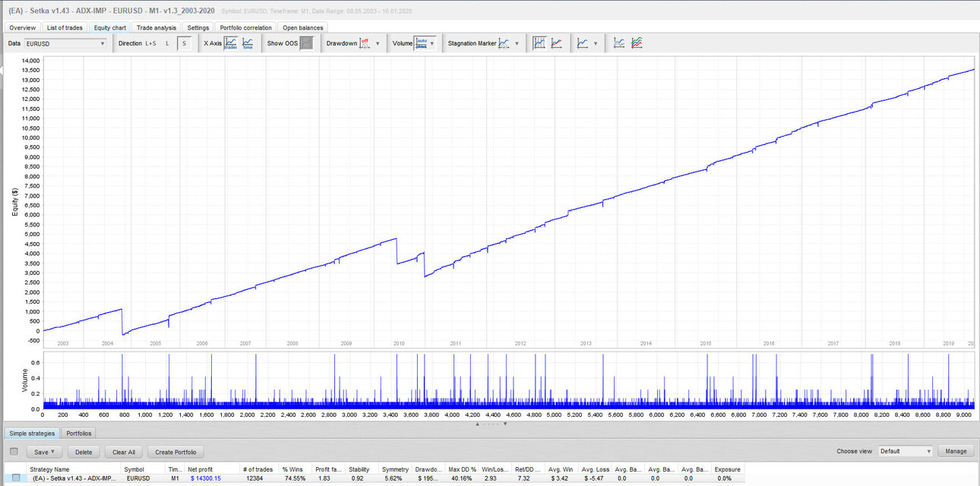Click the % Wins column header
The width and height of the screenshot is (980, 486).
point(296,469)
